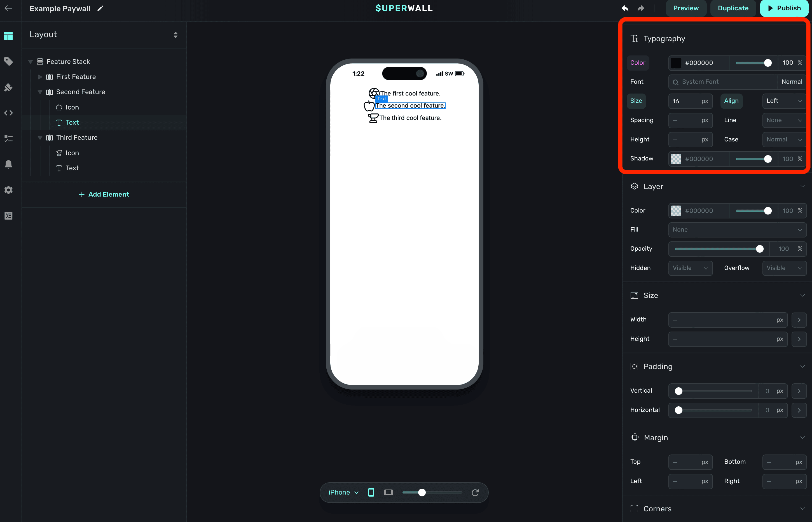812x522 pixels.
Task: Open the settings gear icon in the sidebar
Action: point(8,190)
